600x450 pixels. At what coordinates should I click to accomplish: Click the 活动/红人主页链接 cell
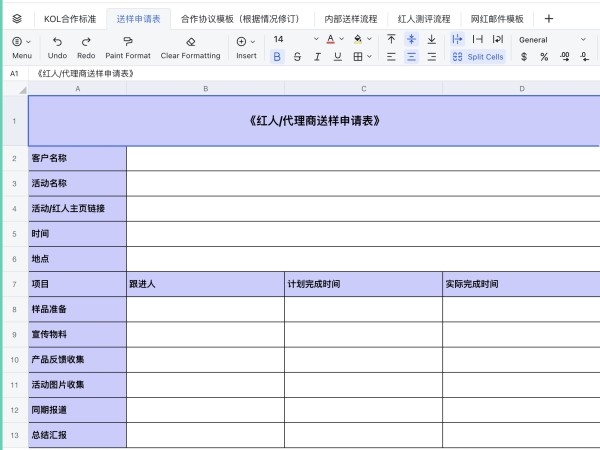77,209
